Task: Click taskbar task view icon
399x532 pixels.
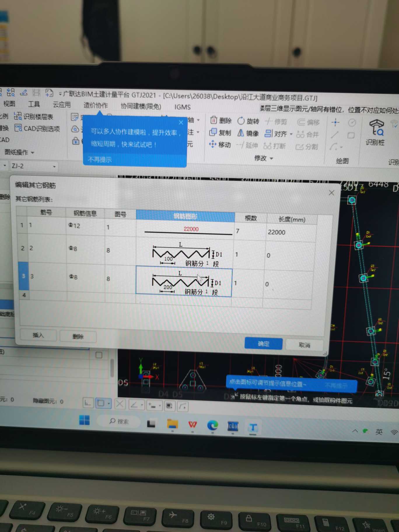Action: (x=151, y=423)
